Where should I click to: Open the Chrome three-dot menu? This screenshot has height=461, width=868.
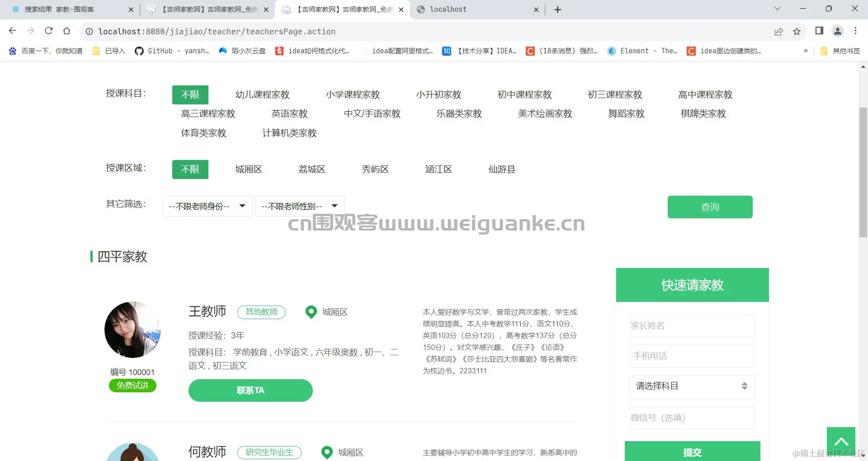tap(855, 31)
